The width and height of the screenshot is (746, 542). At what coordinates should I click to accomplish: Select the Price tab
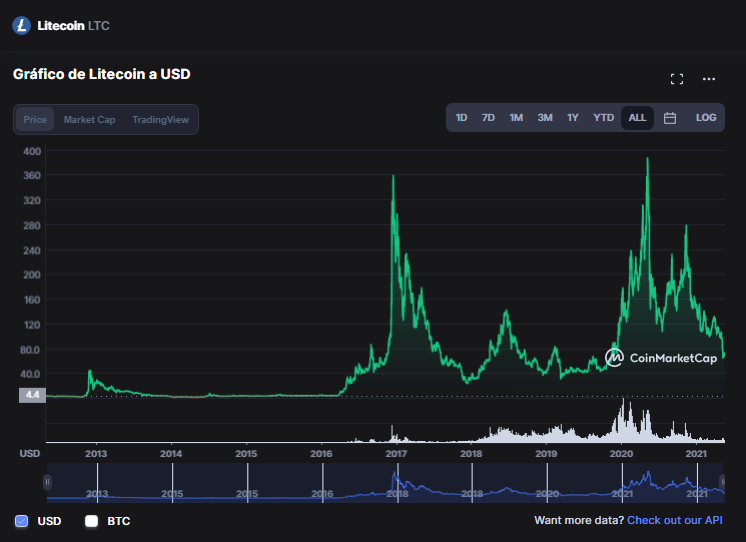35,119
